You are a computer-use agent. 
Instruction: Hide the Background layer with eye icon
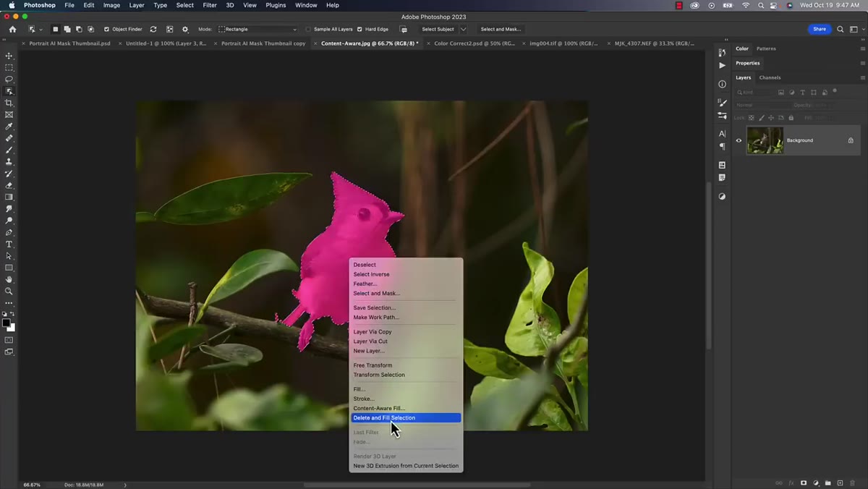(x=739, y=140)
